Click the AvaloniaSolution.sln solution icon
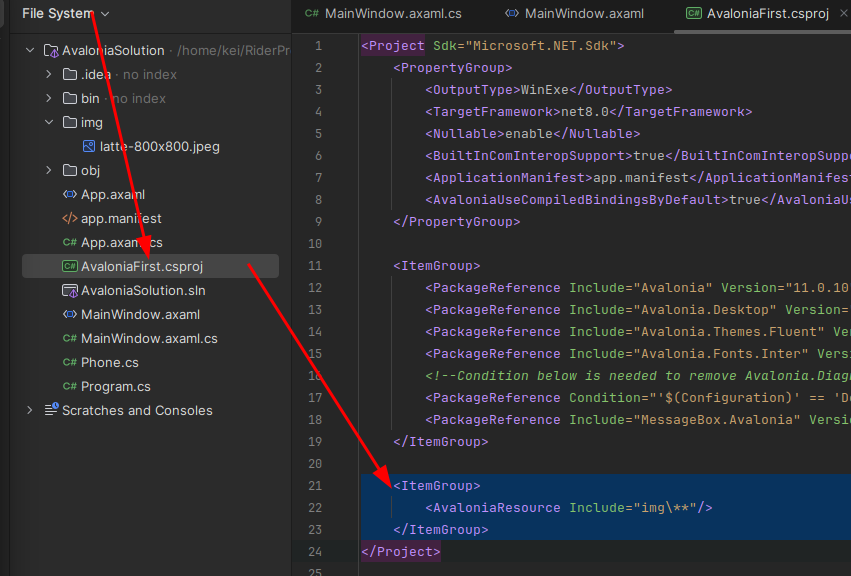 [69, 291]
